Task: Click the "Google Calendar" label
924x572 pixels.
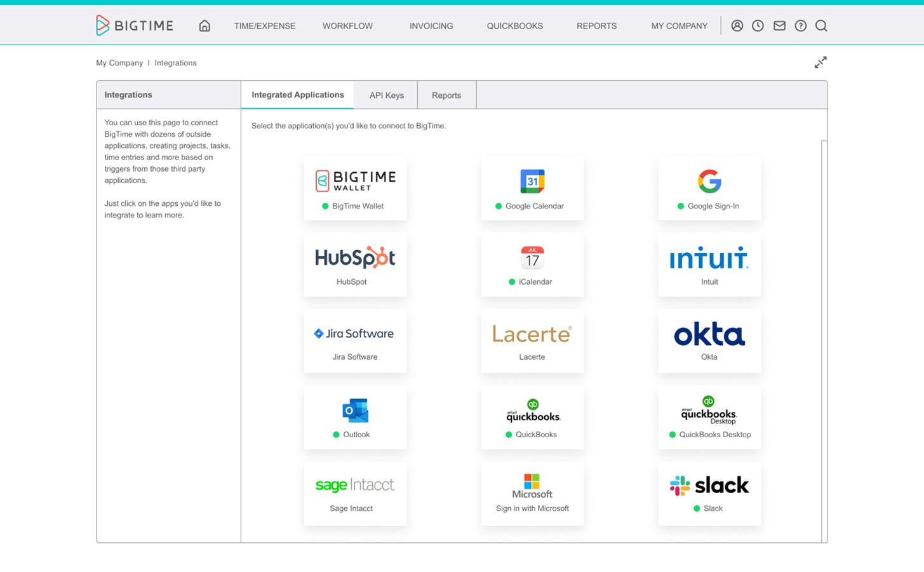Action: [x=535, y=206]
